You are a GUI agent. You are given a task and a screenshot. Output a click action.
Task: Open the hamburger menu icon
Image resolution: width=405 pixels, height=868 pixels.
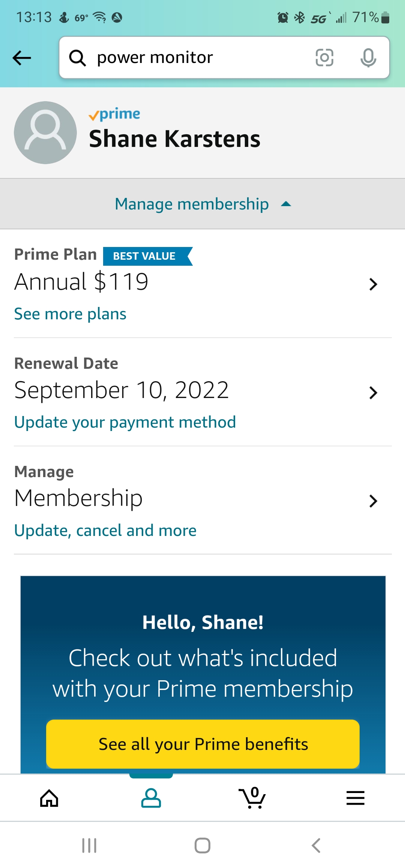click(x=355, y=798)
